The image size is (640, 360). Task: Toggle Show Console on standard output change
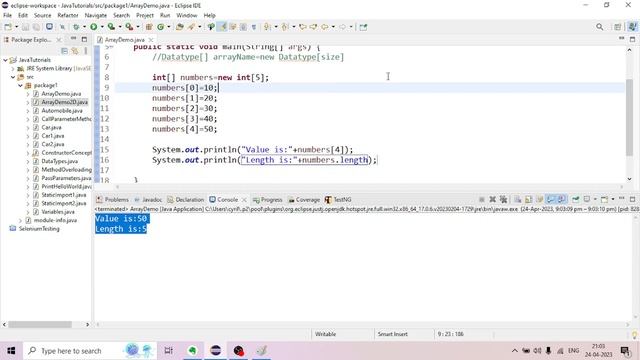[x=551, y=200]
